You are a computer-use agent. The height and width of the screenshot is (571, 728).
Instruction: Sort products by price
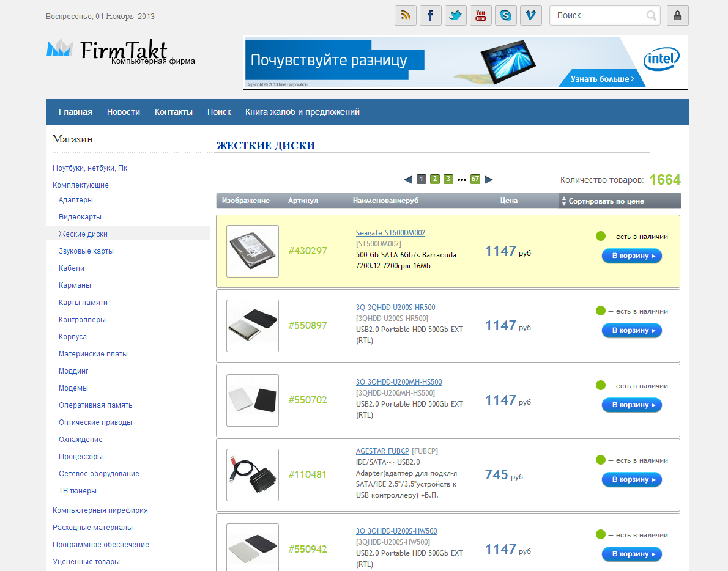[619, 201]
